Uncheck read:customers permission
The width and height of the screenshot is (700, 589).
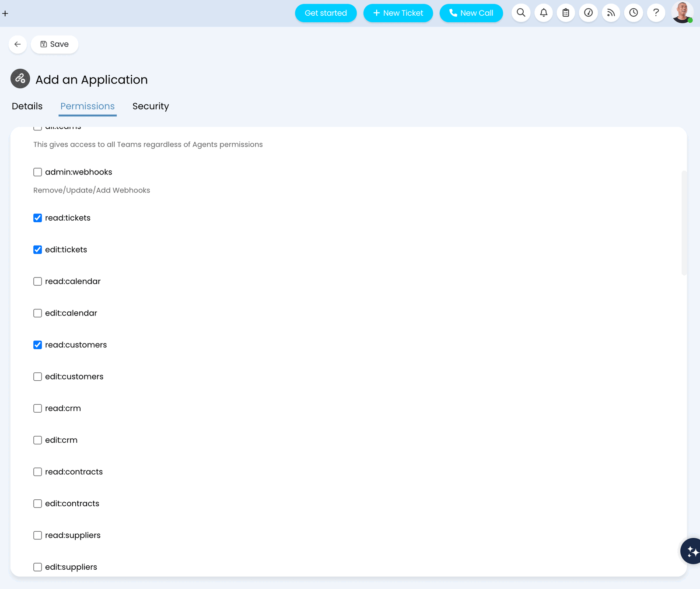[x=38, y=345]
